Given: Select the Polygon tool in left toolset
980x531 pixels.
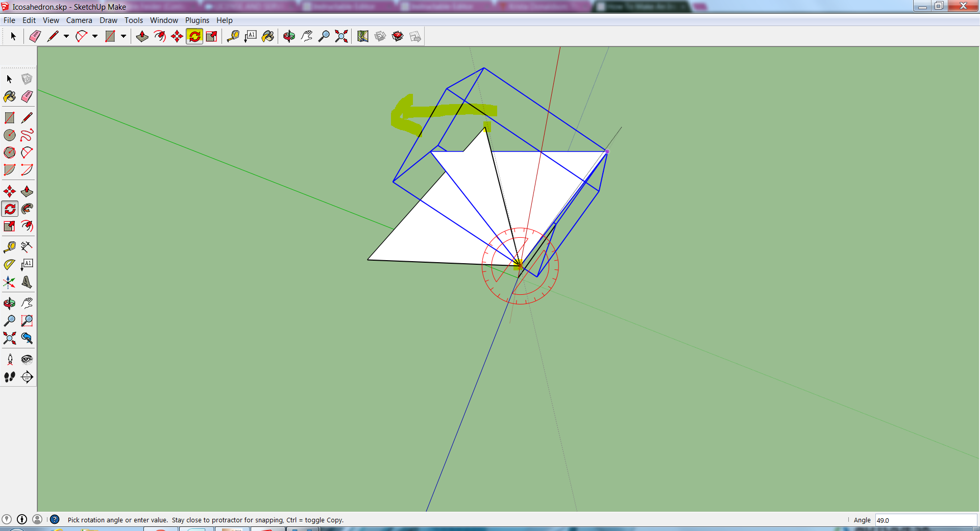Looking at the screenshot, I should point(10,153).
